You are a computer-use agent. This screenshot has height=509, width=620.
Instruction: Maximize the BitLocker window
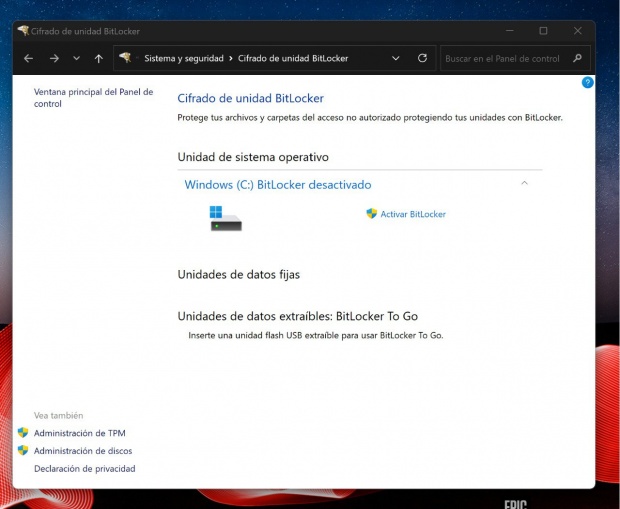543,30
